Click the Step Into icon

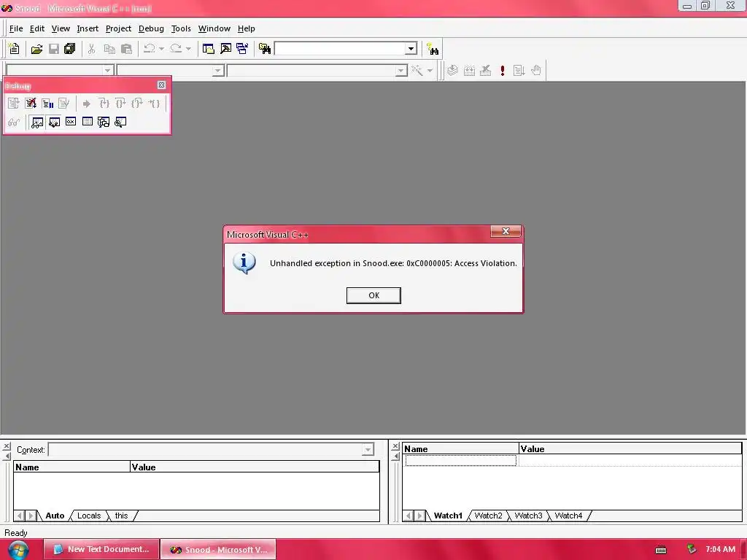tap(104, 104)
